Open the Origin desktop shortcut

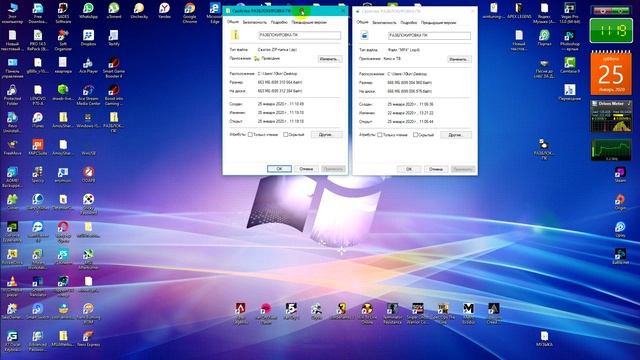click(620, 202)
